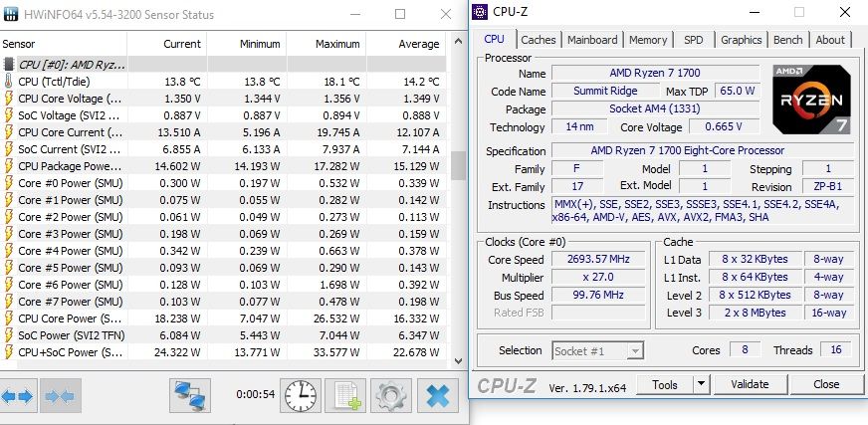
Task: Click the thermometer icon beside CPU (Tctl/Tdie)
Action: [x=8, y=82]
